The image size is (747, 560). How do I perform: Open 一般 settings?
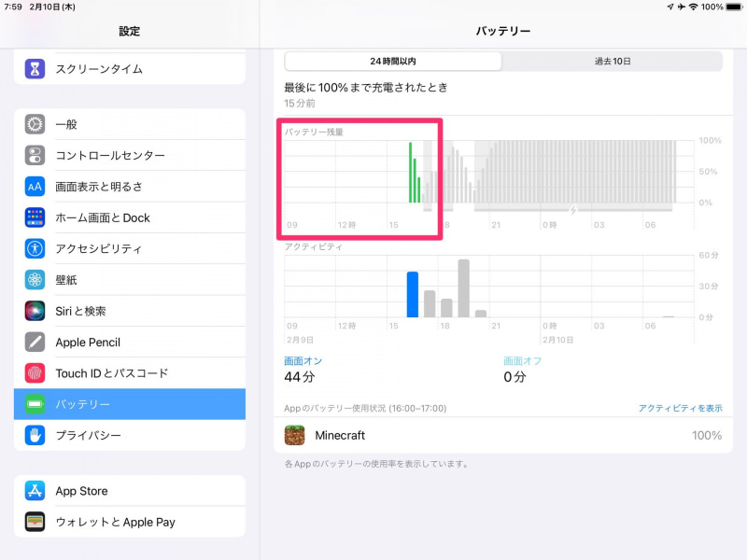[x=130, y=124]
